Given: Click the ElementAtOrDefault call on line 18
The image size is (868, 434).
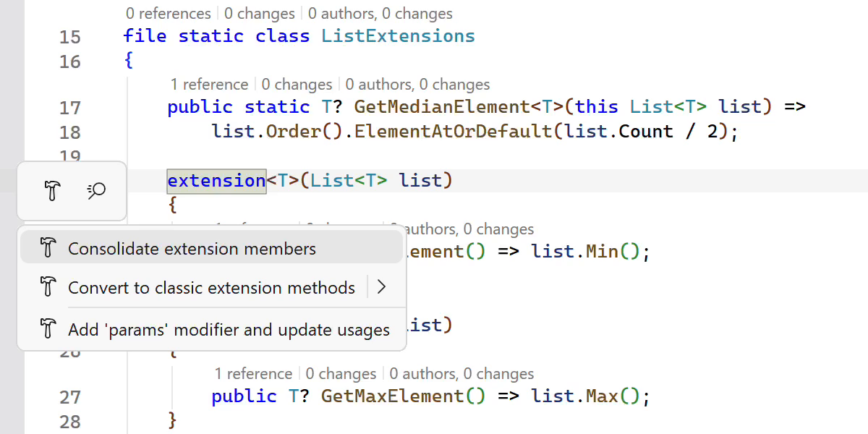Looking at the screenshot, I should click(416, 132).
